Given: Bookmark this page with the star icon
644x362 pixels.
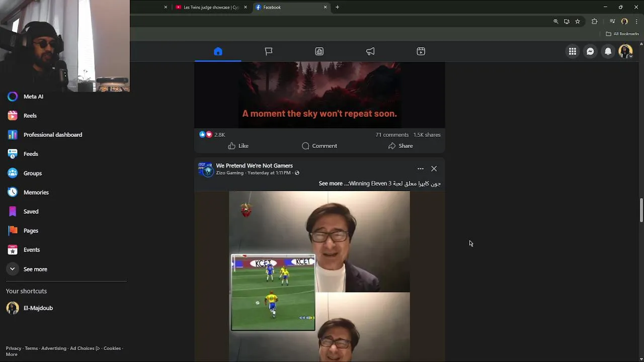Looking at the screenshot, I should 578,21.
